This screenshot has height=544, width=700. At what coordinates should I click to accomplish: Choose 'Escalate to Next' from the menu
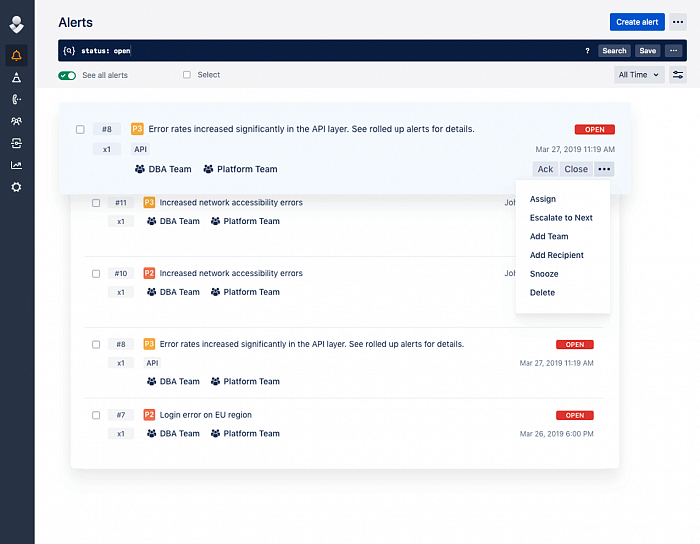click(561, 218)
